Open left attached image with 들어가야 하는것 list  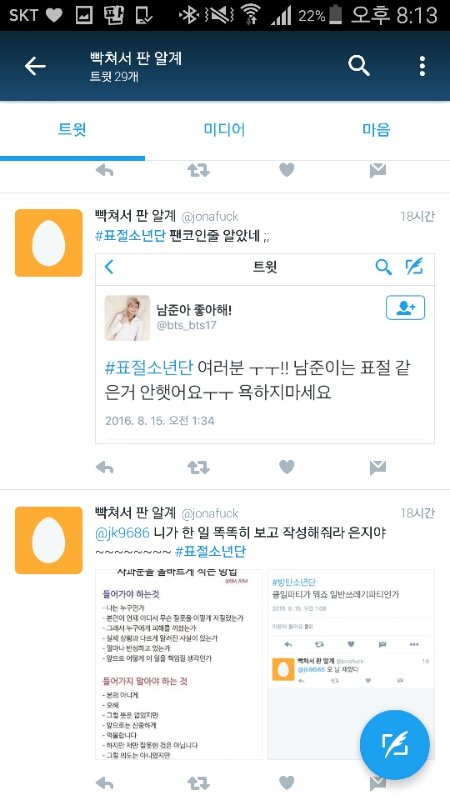pos(179,664)
